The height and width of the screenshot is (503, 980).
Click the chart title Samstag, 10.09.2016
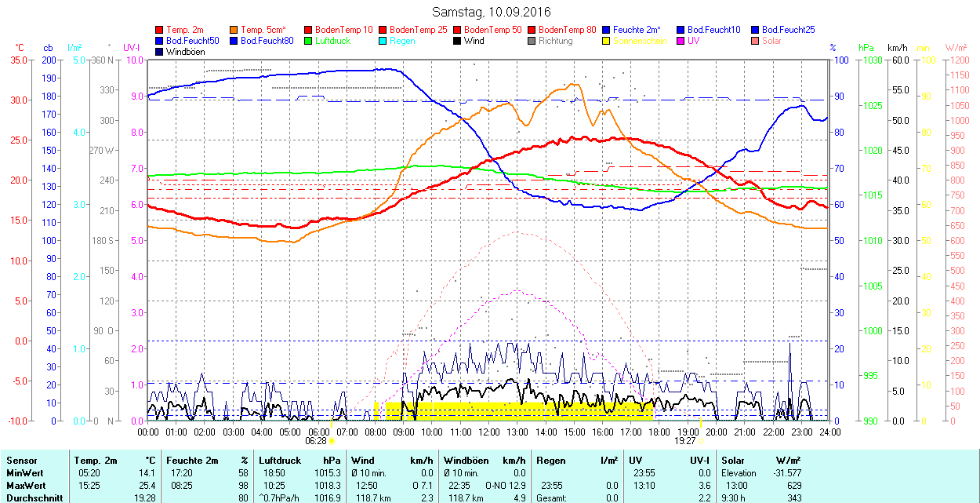tap(492, 12)
